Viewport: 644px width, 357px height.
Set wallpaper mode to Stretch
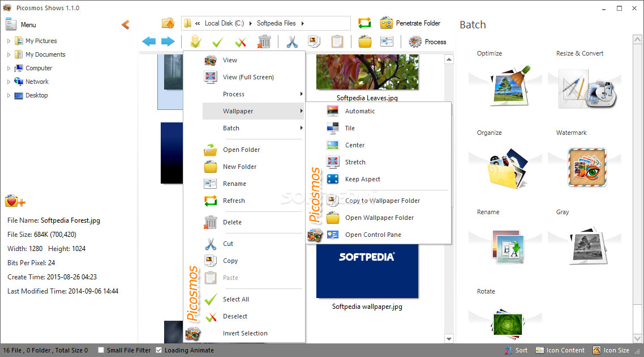coord(387,162)
